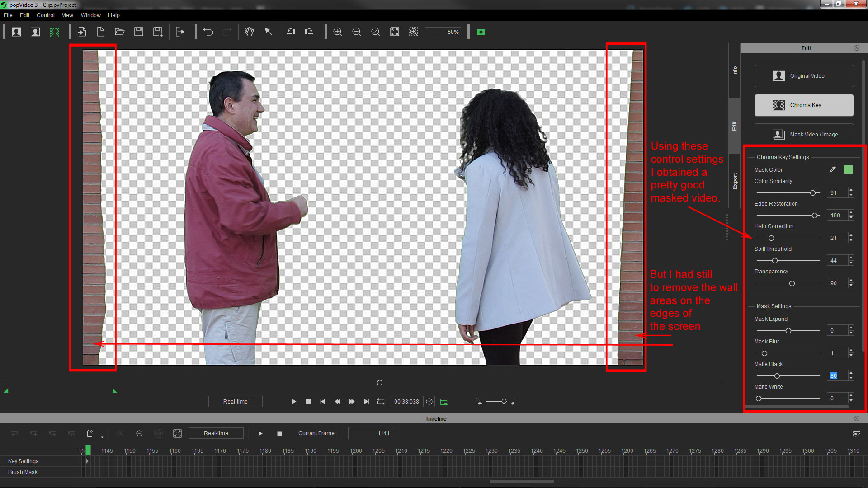This screenshot has height=488, width=868.
Task: Click the Reset zoom icon with slash
Action: tap(375, 32)
